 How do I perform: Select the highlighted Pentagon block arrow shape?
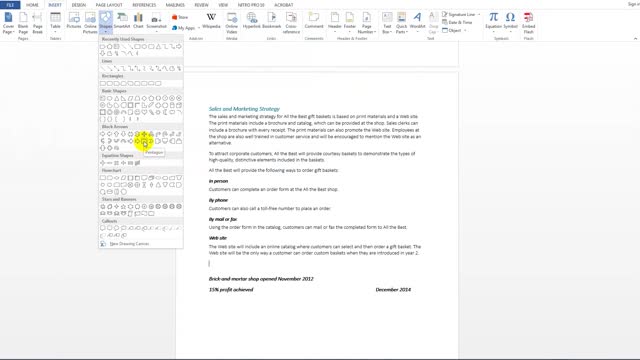[x=144, y=141]
